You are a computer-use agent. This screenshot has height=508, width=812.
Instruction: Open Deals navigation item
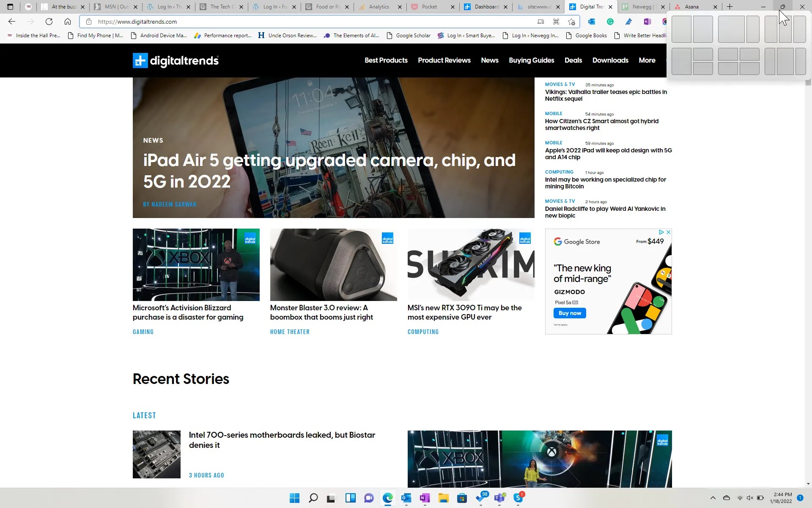(x=573, y=60)
